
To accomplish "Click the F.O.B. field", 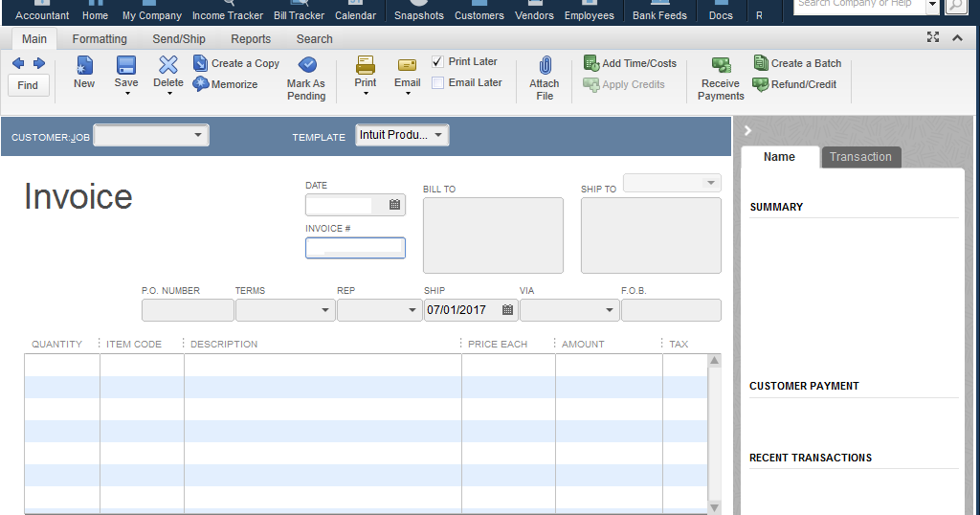I will click(671, 310).
